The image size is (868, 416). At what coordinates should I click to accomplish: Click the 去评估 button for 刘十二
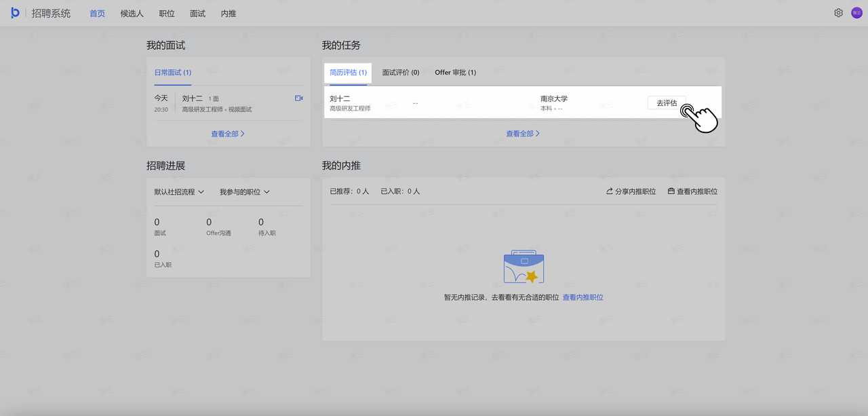[667, 103]
